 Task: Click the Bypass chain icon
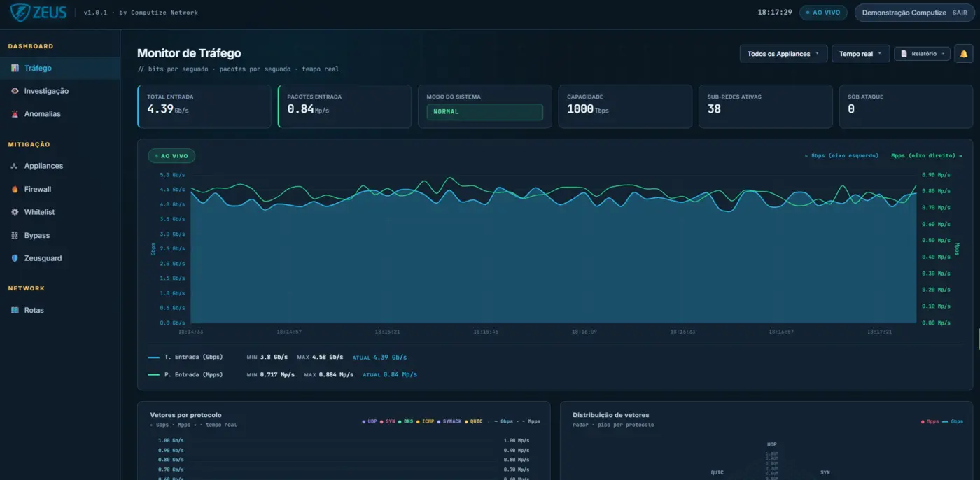click(15, 236)
